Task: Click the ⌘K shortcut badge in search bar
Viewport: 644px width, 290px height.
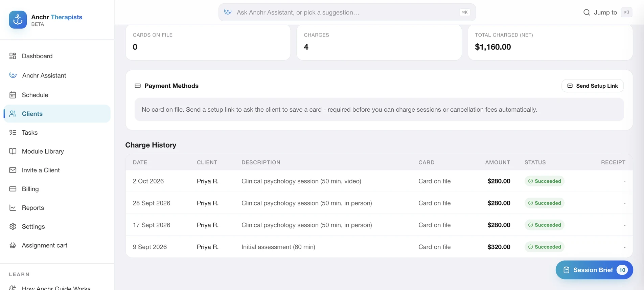Action: 465,12
